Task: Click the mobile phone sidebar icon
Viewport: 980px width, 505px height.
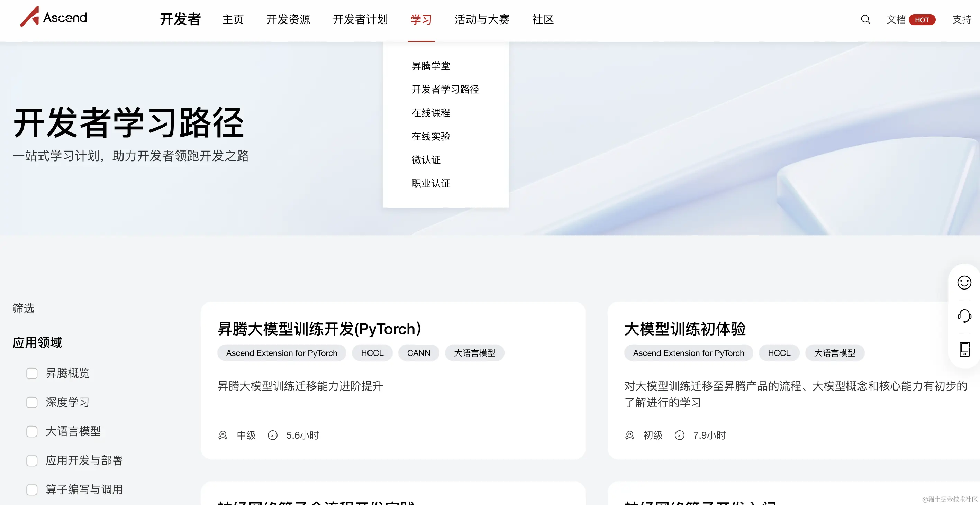Action: point(964,349)
